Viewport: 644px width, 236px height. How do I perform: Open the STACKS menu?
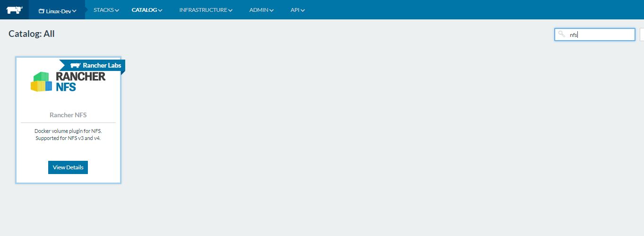point(106,10)
